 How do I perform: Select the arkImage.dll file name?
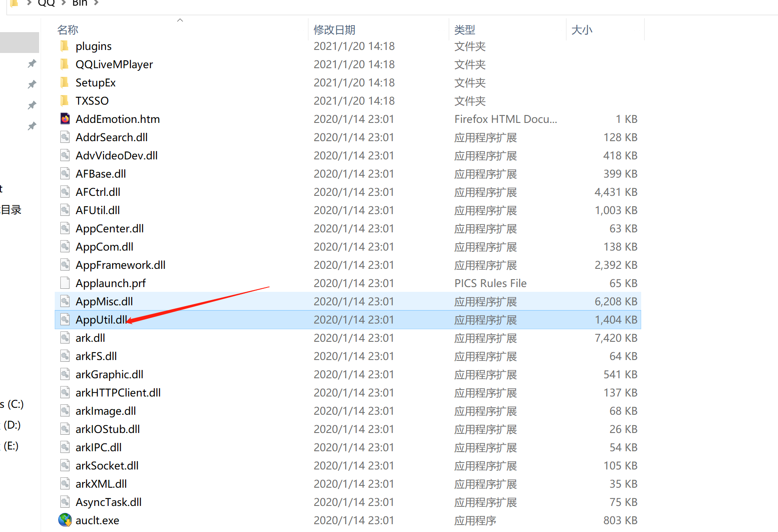(x=106, y=411)
